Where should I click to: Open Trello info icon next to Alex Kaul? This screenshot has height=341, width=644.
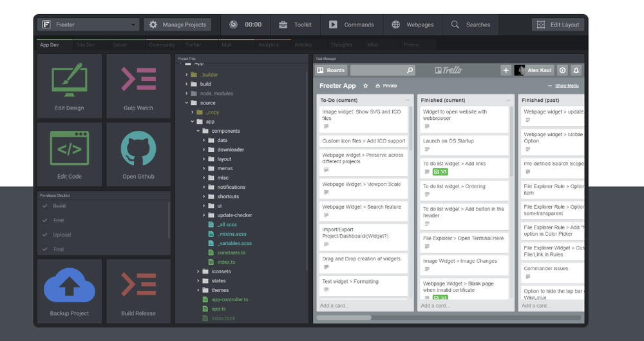pyautogui.click(x=563, y=70)
